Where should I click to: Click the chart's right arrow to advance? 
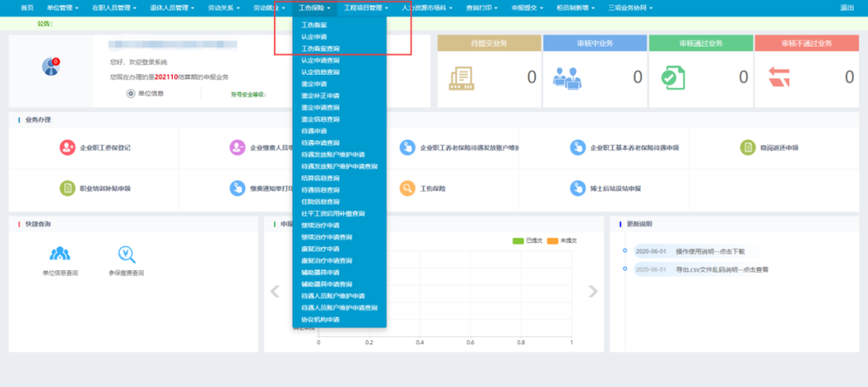[593, 292]
